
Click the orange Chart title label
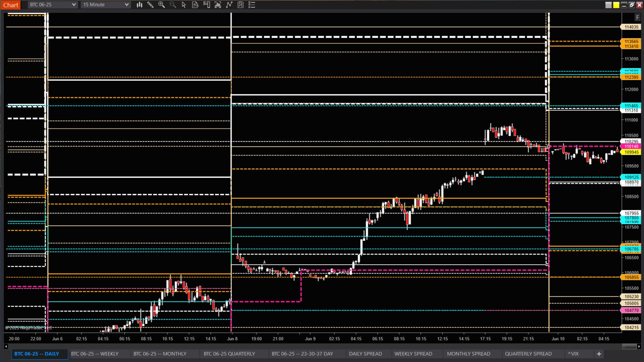pos(11,5)
